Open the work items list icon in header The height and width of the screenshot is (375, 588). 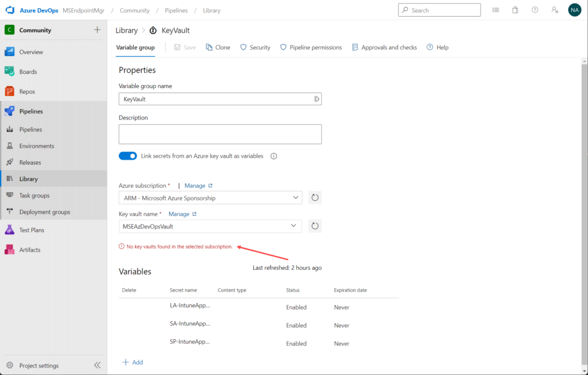[x=496, y=10]
